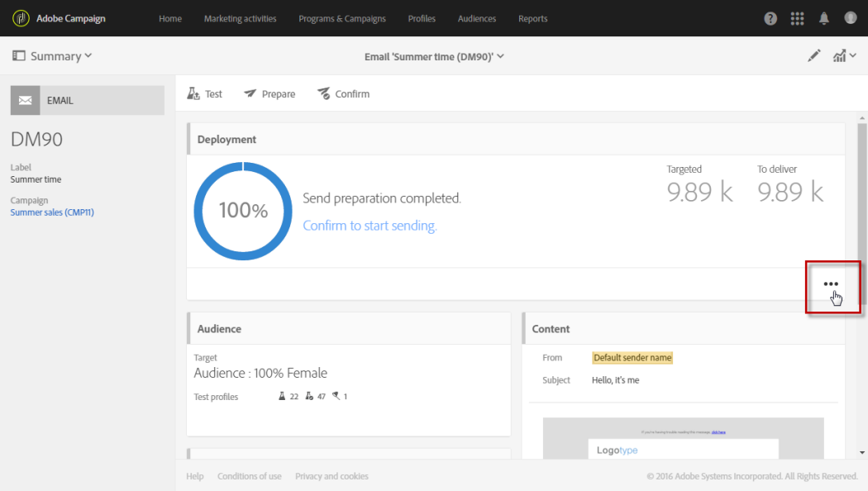The width and height of the screenshot is (868, 491).
Task: Click the pencil edit properties icon
Action: coord(814,56)
